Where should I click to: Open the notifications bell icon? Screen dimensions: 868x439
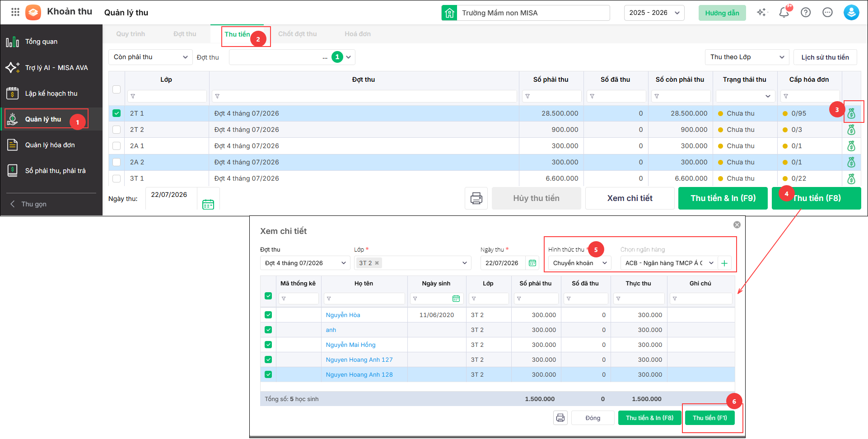(784, 12)
